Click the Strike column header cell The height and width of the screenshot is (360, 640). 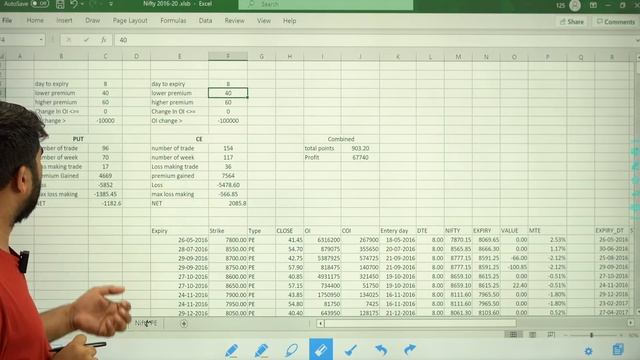pos(228,231)
